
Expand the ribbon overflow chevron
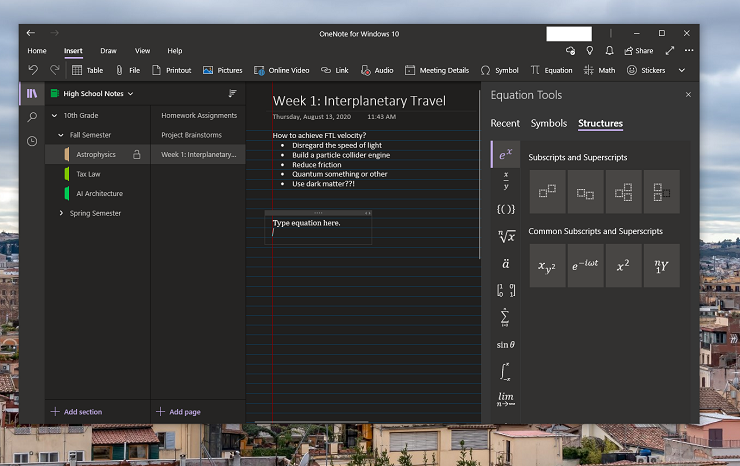[x=681, y=70]
